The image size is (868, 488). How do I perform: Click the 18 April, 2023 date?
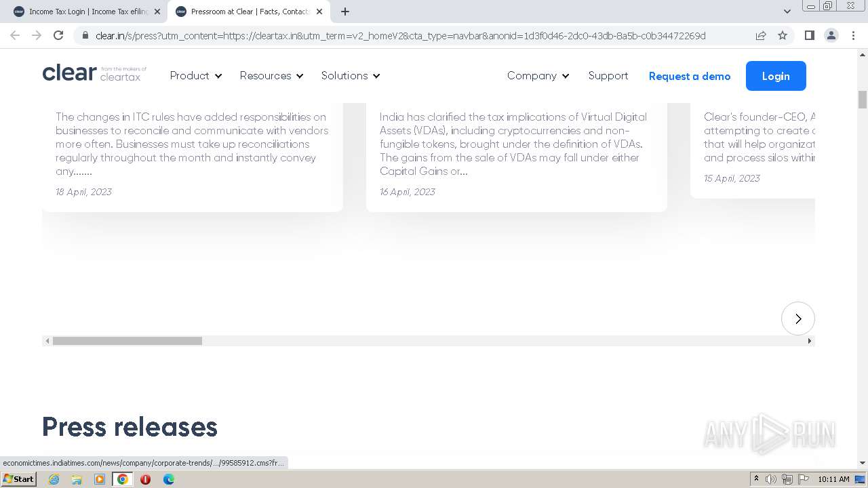[x=83, y=192]
